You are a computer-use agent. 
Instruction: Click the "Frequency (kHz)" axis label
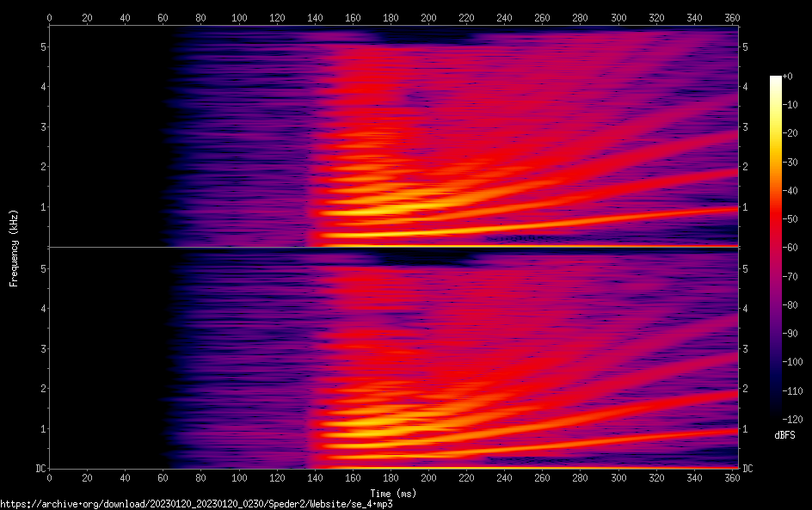(x=14, y=247)
